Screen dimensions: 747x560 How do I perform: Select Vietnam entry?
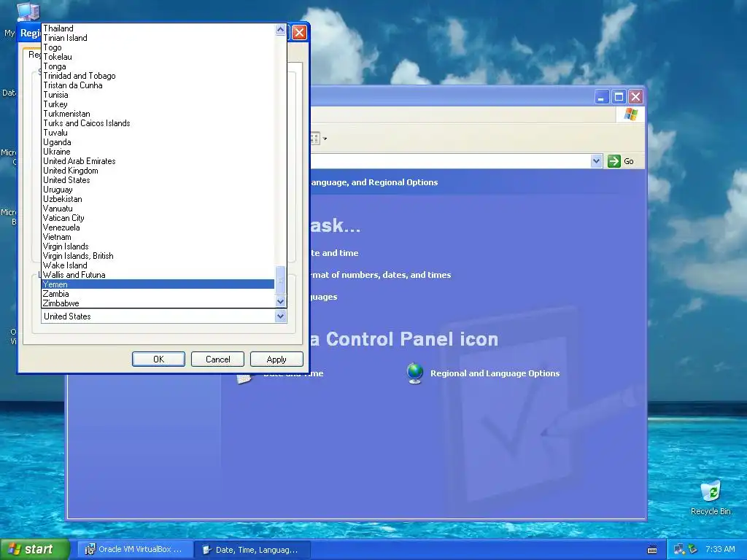tap(158, 237)
